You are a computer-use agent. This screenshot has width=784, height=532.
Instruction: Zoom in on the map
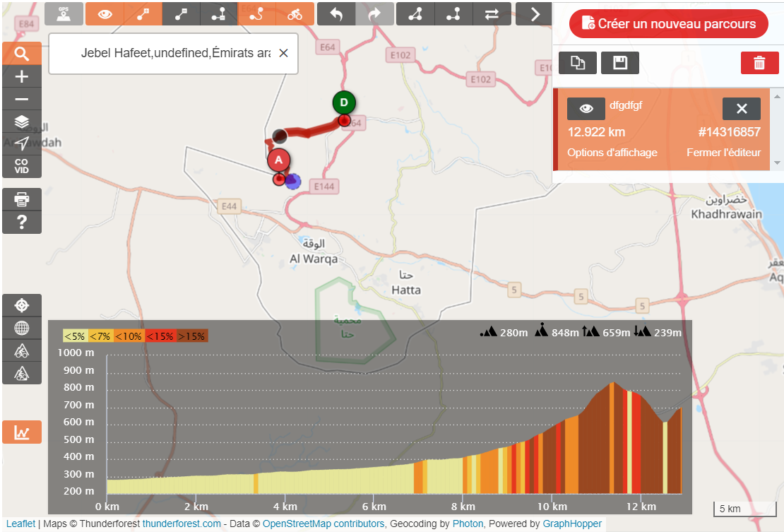pos(21,76)
